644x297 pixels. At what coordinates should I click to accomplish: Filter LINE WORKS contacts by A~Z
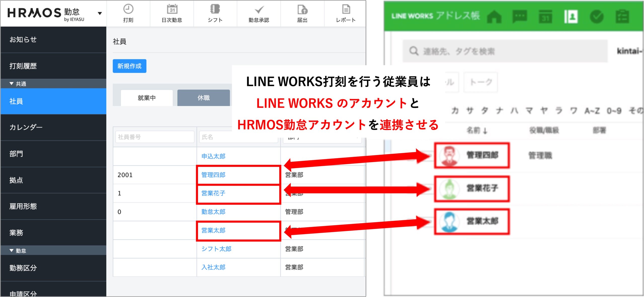coord(592,110)
